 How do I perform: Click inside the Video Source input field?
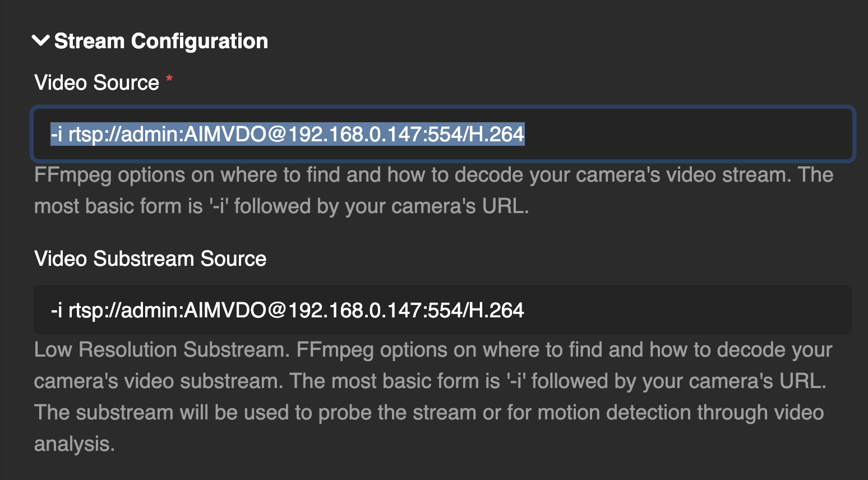pos(393,134)
